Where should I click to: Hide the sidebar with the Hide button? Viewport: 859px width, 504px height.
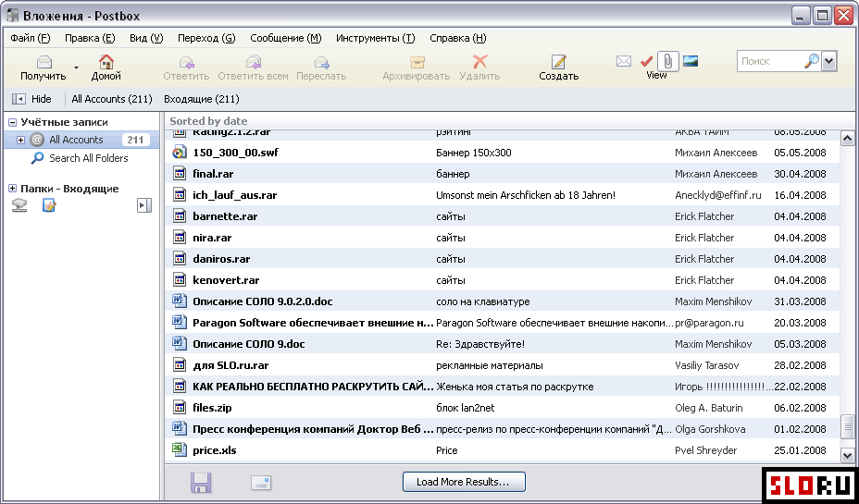[x=31, y=99]
